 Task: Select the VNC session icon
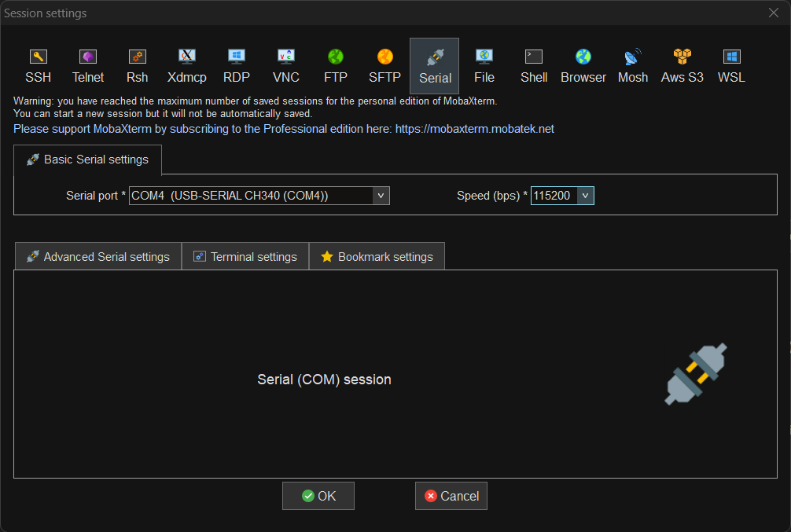click(x=286, y=65)
